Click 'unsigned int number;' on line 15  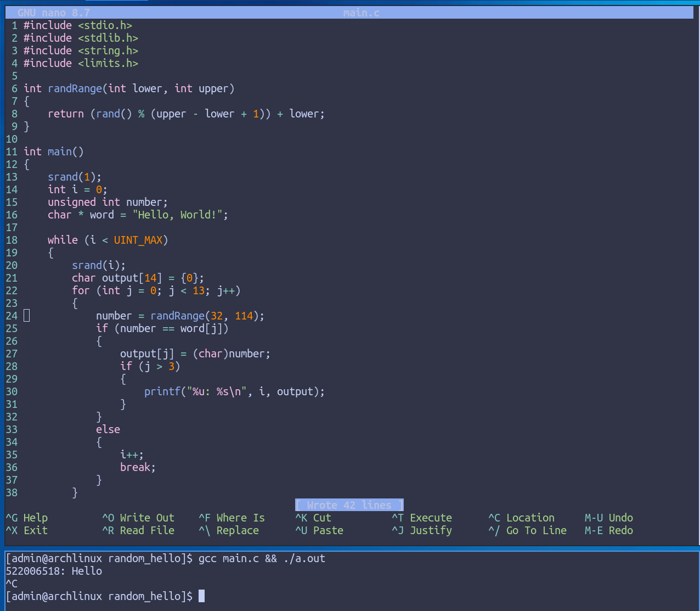pos(108,202)
